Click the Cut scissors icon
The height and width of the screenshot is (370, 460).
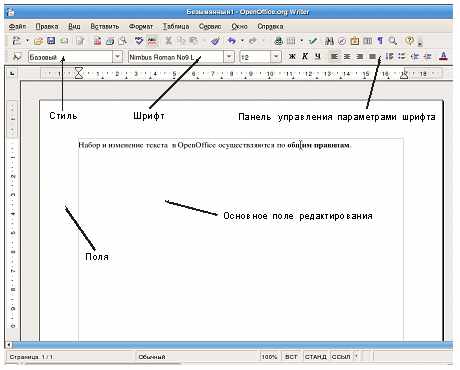point(169,41)
